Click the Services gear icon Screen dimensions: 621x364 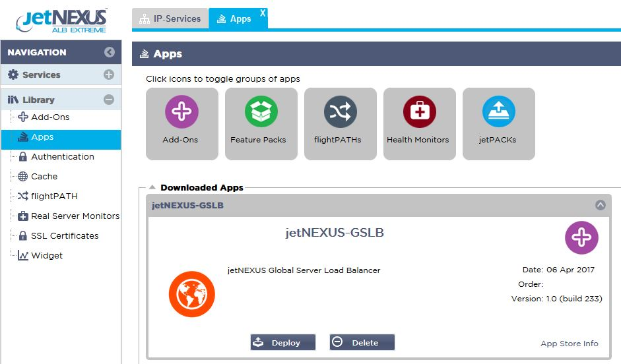(x=13, y=75)
